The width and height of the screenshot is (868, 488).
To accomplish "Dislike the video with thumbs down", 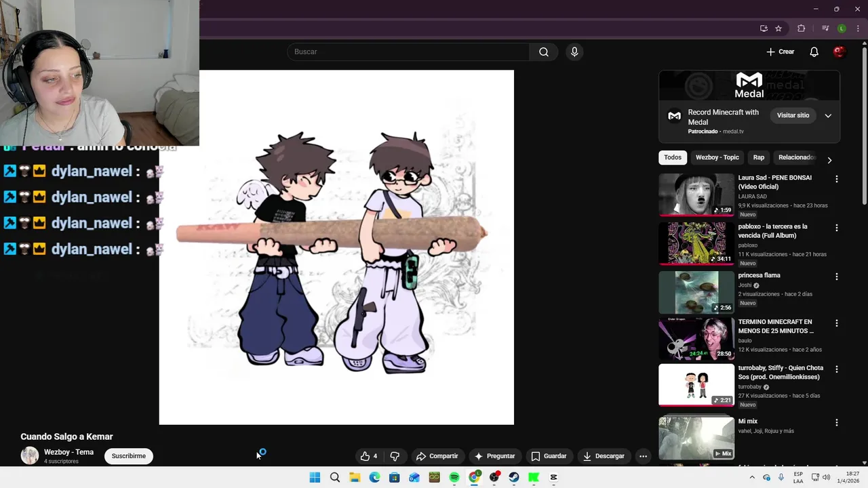I will click(395, 456).
